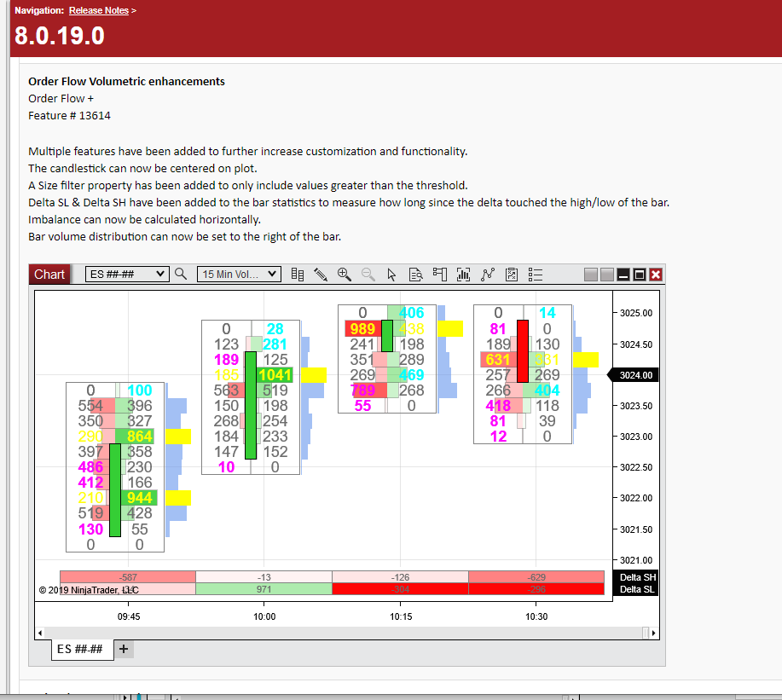Click the greyed Zoom Out icon
Image resolution: width=782 pixels, height=700 pixels.
pos(368,275)
